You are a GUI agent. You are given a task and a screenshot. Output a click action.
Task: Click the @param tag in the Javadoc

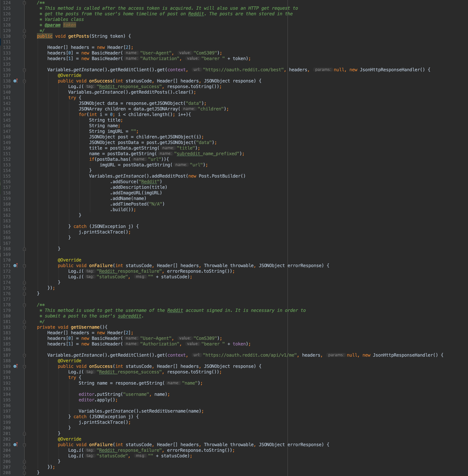tap(53, 25)
